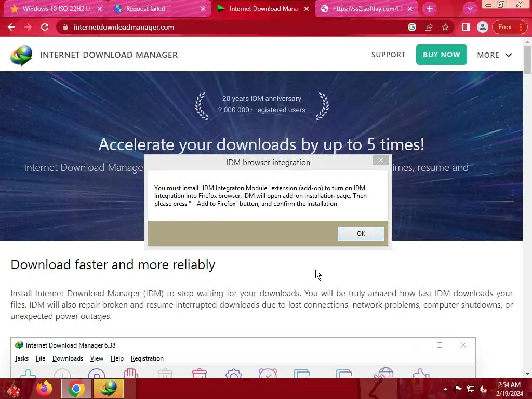Click OK in IDM browser integration dialog
Image resolution: width=532 pixels, height=399 pixels.
361,233
